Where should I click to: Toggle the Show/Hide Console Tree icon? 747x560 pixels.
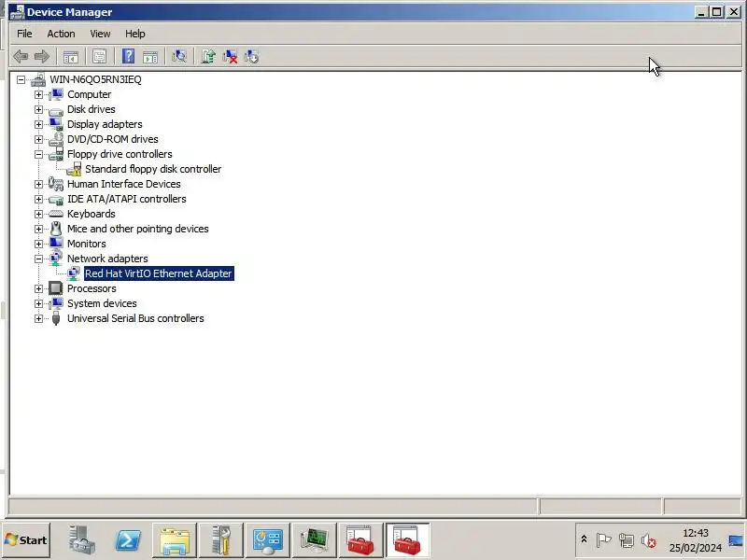71,57
